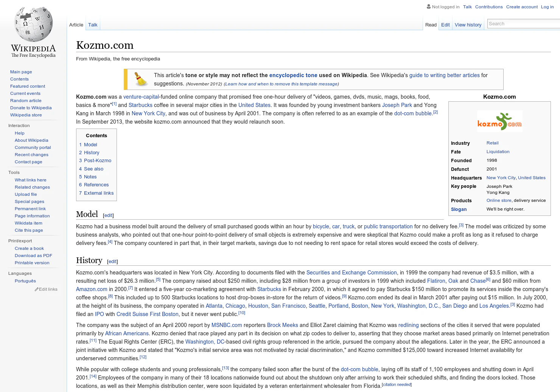Open Printable version link

pos(32,263)
